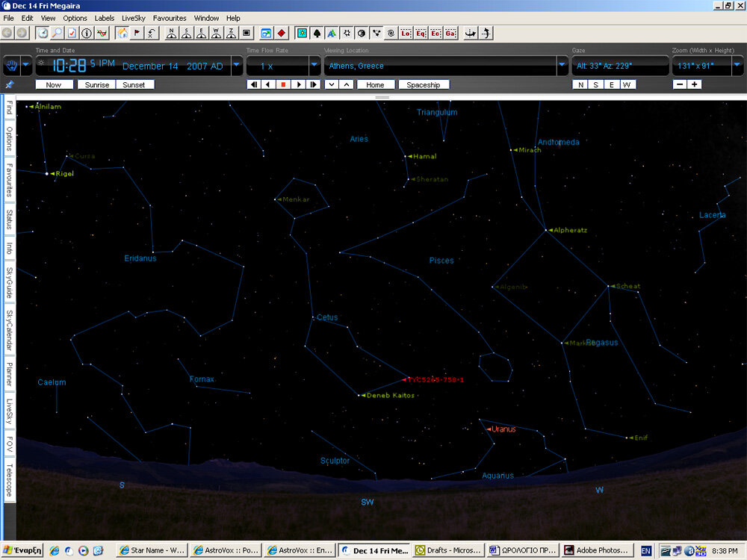747x560 pixels.
Task: Click the constellation stick figures toolbar icon
Action: coord(376,33)
